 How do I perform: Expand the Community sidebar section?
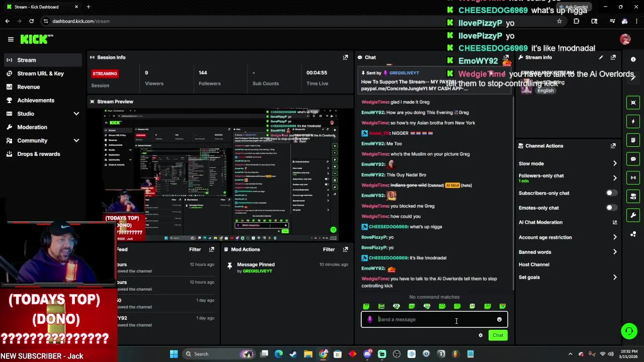(76, 141)
